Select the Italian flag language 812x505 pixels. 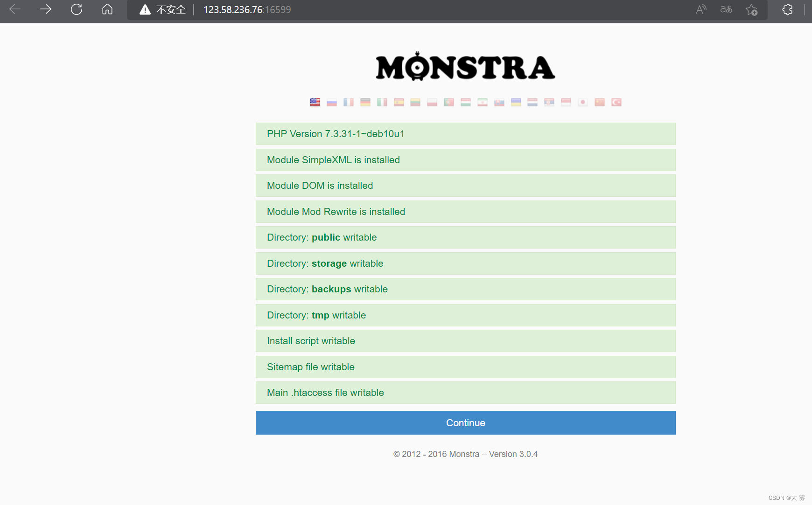(x=382, y=102)
